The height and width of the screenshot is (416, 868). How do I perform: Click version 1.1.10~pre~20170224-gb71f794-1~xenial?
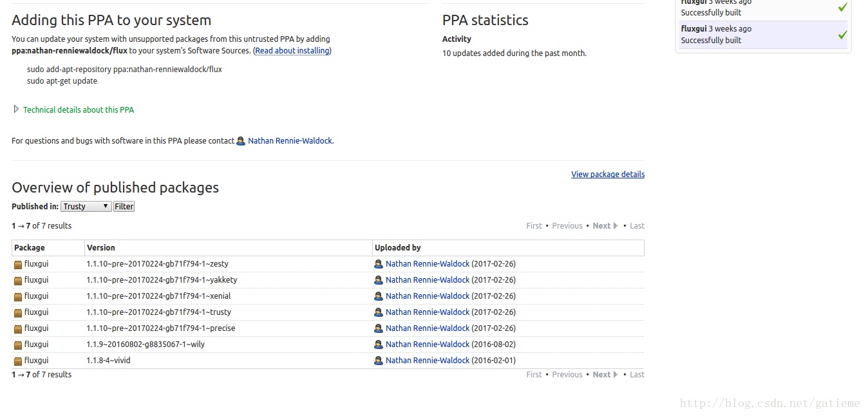pos(159,296)
